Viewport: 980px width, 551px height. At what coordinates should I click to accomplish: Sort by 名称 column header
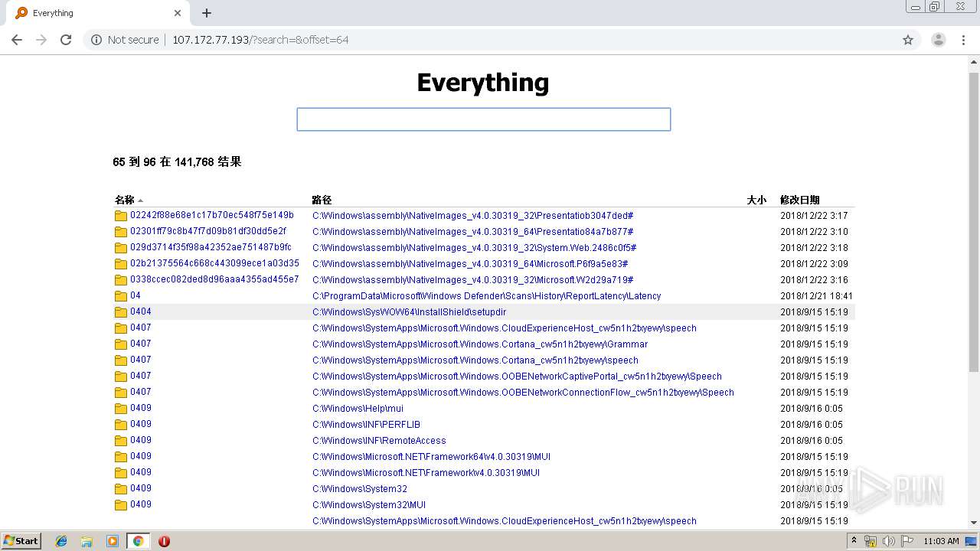(125, 200)
